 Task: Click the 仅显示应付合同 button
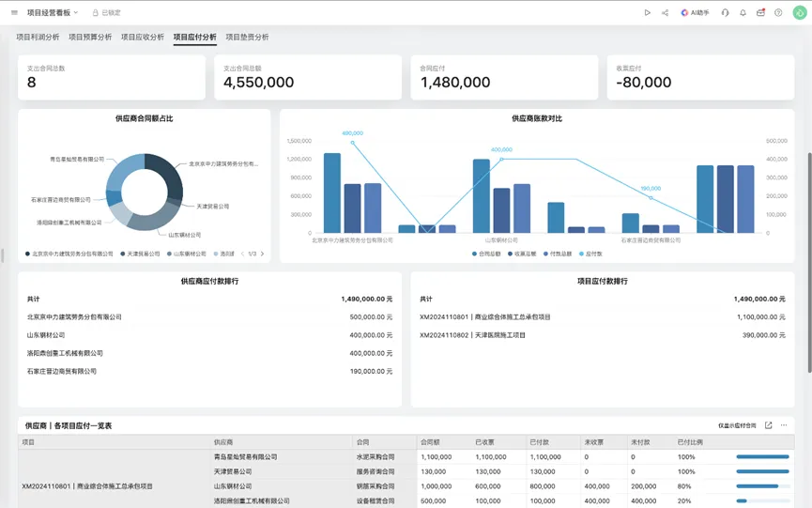(x=737, y=425)
